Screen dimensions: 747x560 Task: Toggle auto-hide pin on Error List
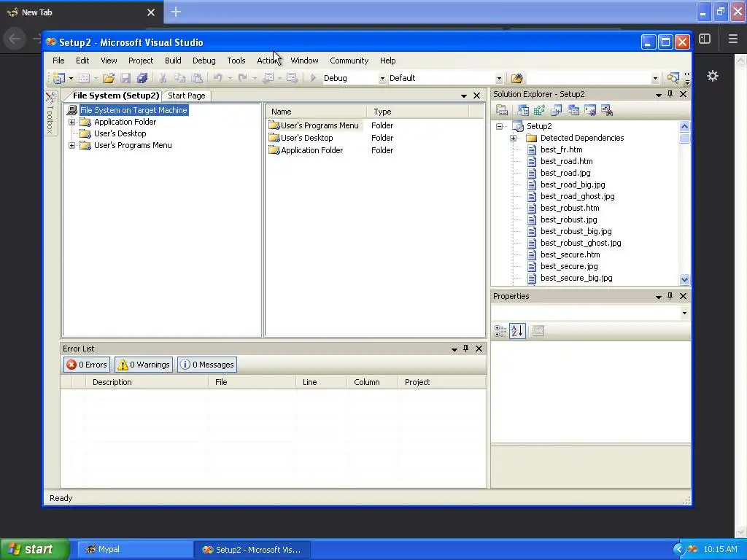pos(466,349)
